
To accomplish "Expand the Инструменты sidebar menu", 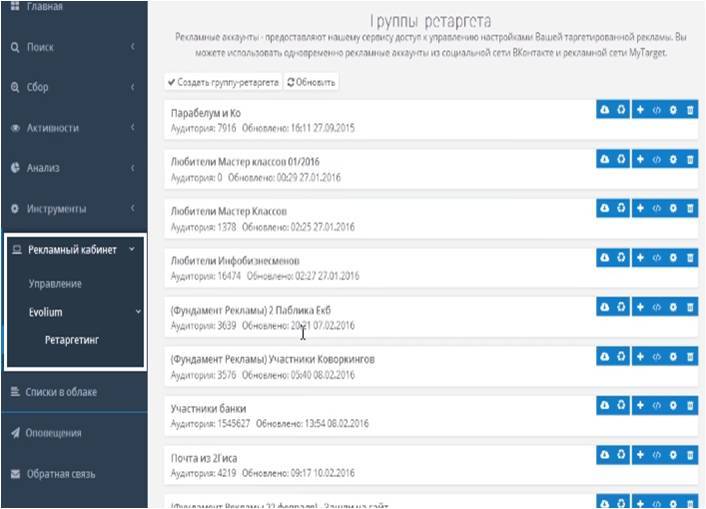I will 133,209.
